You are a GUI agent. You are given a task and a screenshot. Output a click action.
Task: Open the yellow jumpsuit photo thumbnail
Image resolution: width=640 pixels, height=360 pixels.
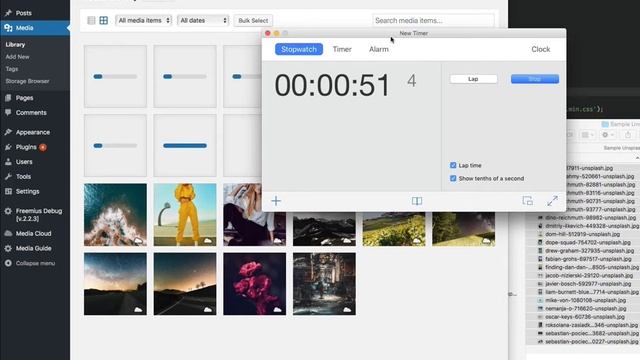pos(185,215)
